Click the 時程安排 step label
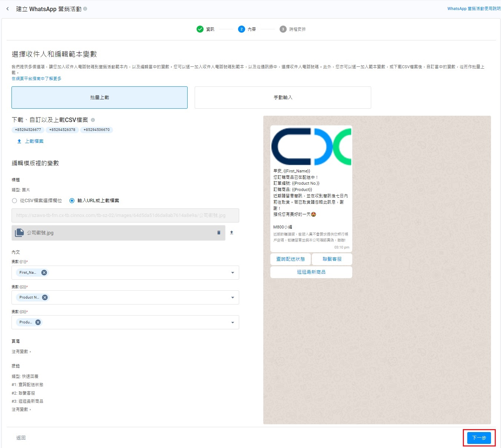The width and height of the screenshot is (501, 448). coord(297,29)
